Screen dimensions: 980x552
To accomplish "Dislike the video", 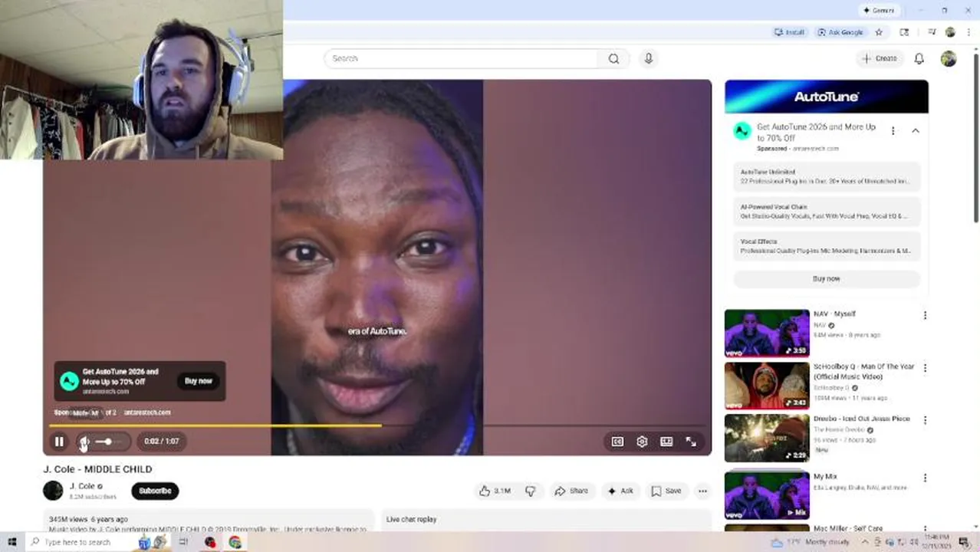I will pos(531,491).
